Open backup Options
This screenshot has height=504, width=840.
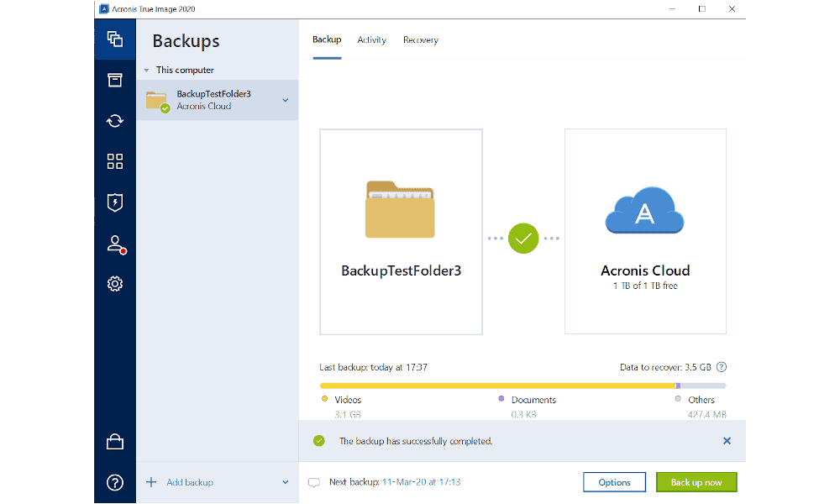[x=614, y=481]
